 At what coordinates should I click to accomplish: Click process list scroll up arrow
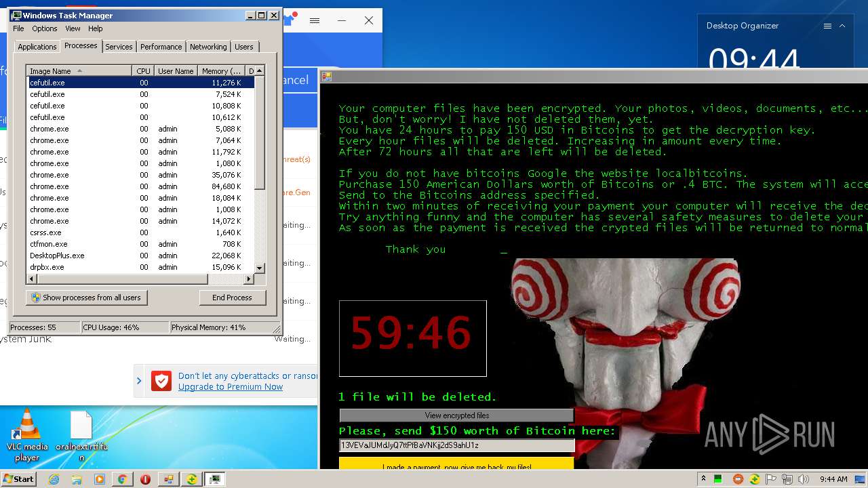[259, 71]
